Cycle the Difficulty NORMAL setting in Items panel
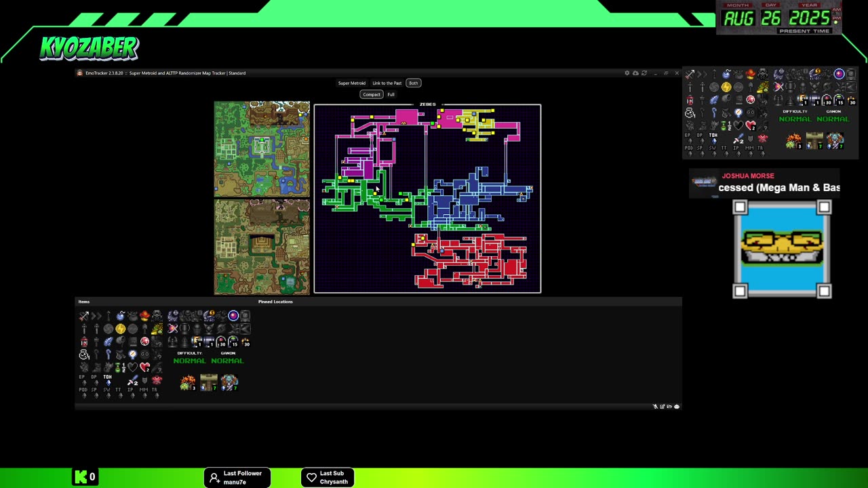This screenshot has height=488, width=868. [x=190, y=361]
